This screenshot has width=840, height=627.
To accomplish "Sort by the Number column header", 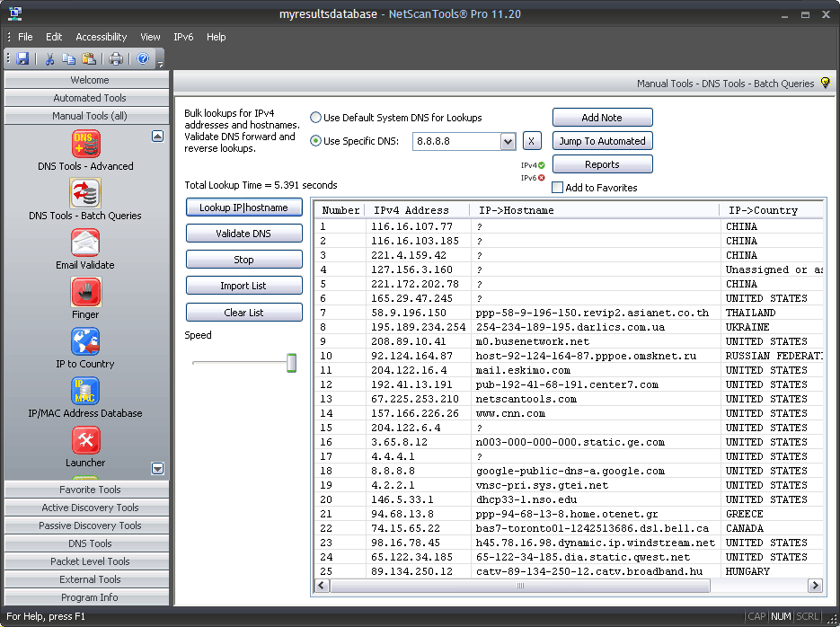I will pyautogui.click(x=340, y=210).
